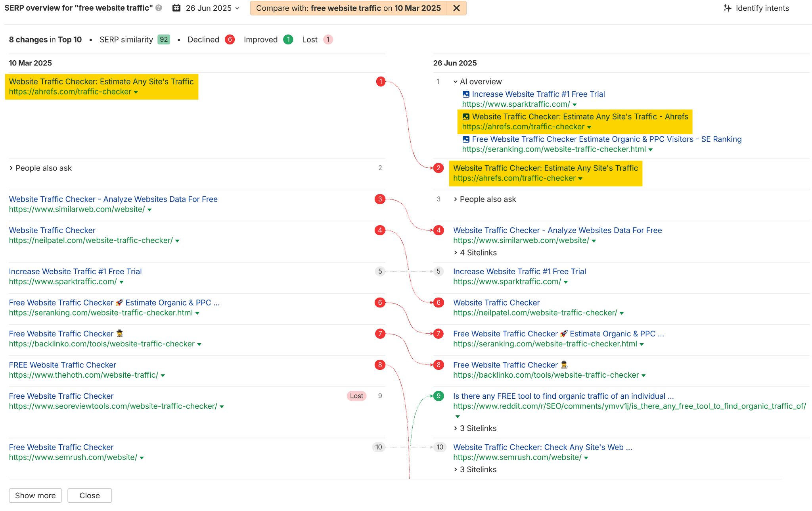
Task: Click the Identify intents sparkles icon
Action: point(727,8)
